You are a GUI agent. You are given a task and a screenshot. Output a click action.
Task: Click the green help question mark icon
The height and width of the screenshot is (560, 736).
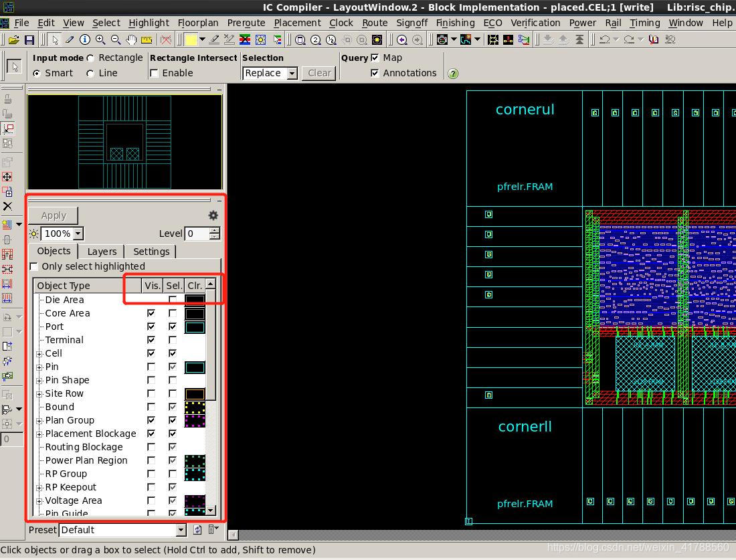pos(453,74)
